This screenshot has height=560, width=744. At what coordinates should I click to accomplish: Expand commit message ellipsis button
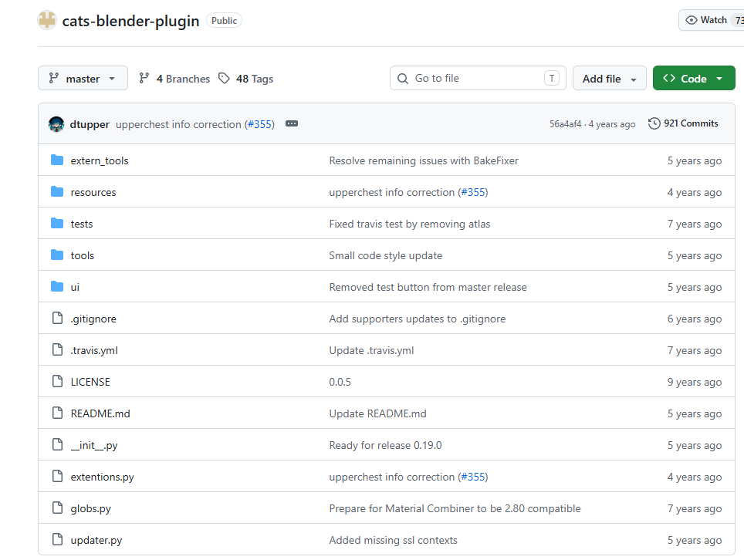click(291, 123)
